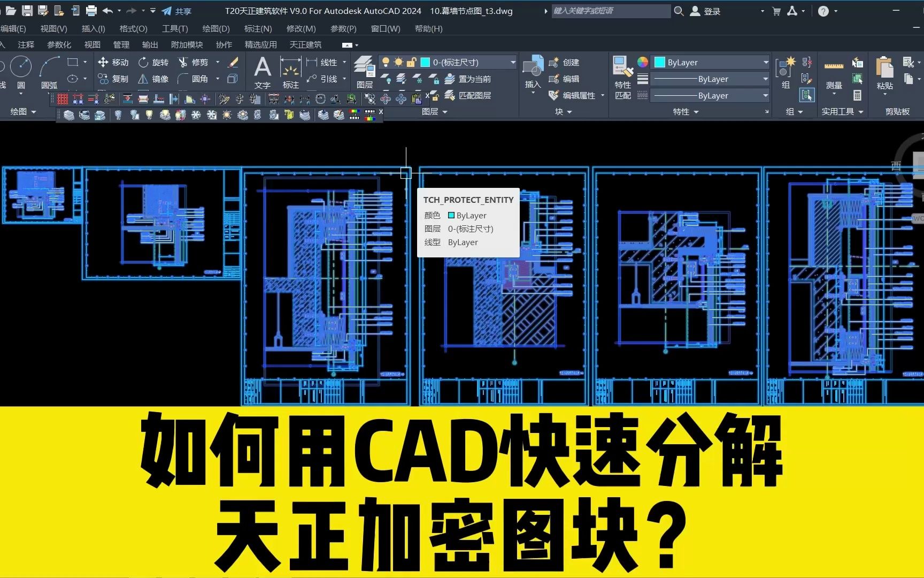924x578 pixels.
Task: Click Set Current (置为当前) layer button
Action: click(x=467, y=79)
